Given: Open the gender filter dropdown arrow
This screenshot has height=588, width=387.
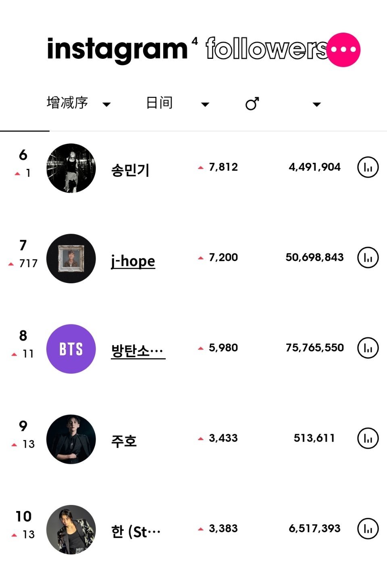Looking at the screenshot, I should [317, 104].
